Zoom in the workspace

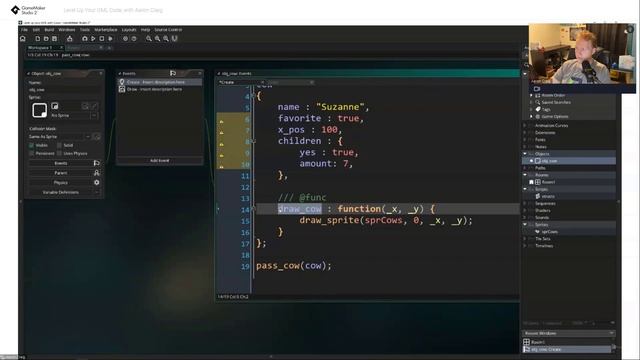pyautogui.click(x=166, y=38)
